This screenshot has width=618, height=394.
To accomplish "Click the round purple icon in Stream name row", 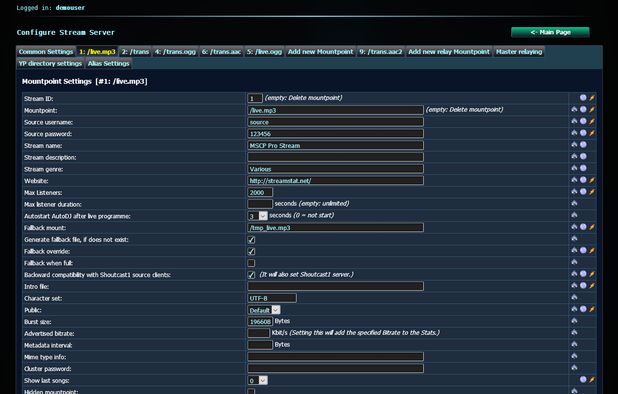I will 583,145.
